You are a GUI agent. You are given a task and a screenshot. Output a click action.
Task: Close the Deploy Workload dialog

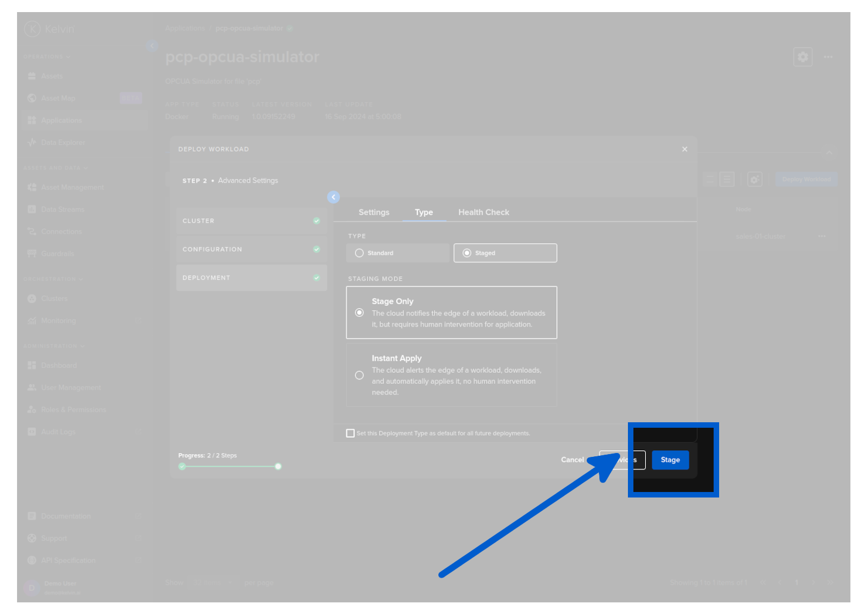(685, 149)
